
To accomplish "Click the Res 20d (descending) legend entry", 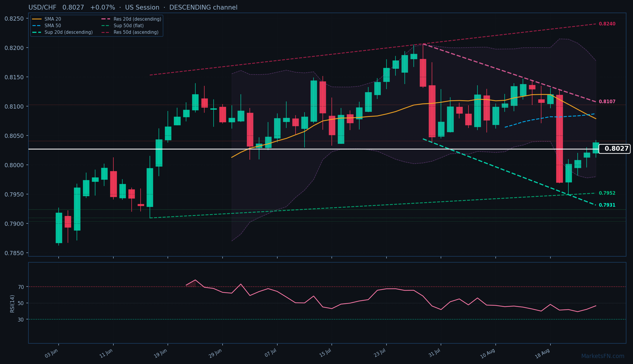I will [131, 19].
